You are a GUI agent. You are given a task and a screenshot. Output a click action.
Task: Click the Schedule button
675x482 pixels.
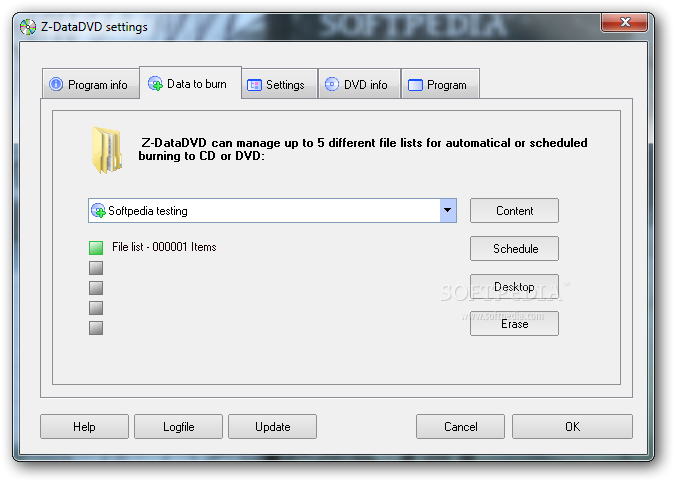[514, 248]
